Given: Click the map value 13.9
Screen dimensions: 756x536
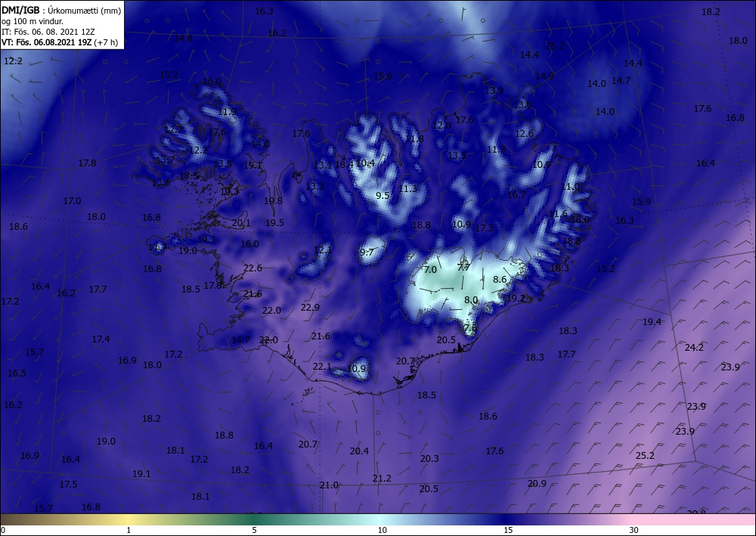Looking at the screenshot, I should pyautogui.click(x=494, y=91).
